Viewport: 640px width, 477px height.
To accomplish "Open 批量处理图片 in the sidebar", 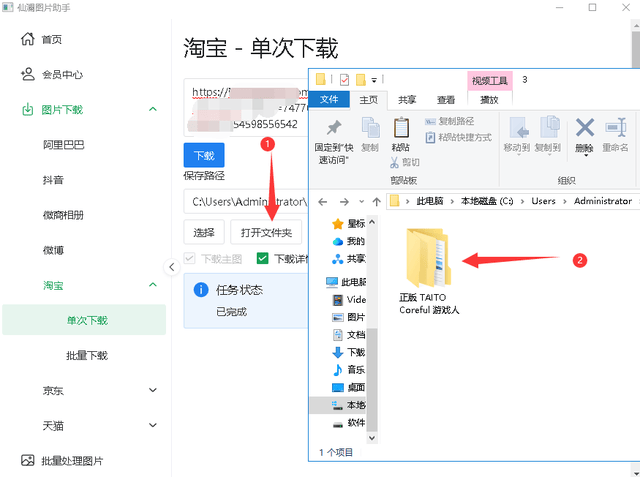I will coord(62,461).
